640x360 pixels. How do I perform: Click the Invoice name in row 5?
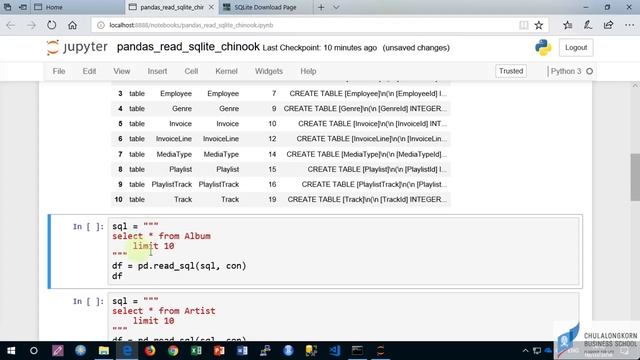[180, 124]
